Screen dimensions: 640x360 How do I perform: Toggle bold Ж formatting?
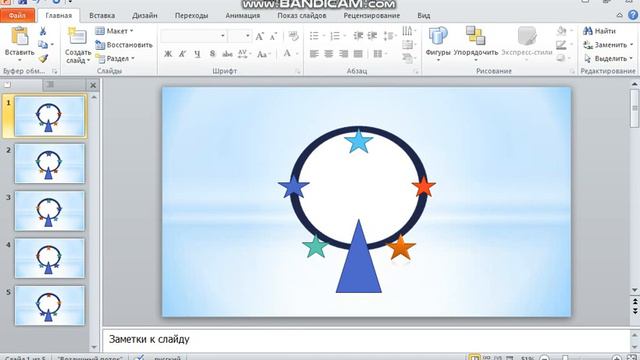click(x=168, y=54)
